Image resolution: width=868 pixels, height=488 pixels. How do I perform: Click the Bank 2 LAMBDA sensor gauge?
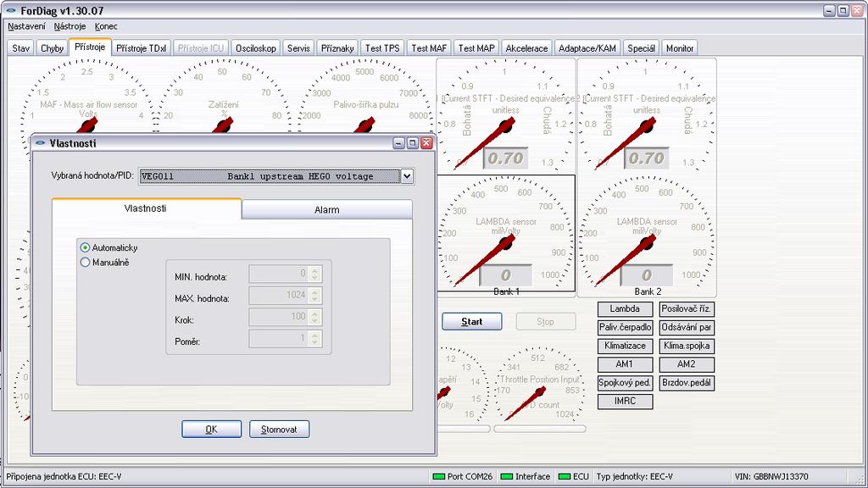(x=647, y=235)
